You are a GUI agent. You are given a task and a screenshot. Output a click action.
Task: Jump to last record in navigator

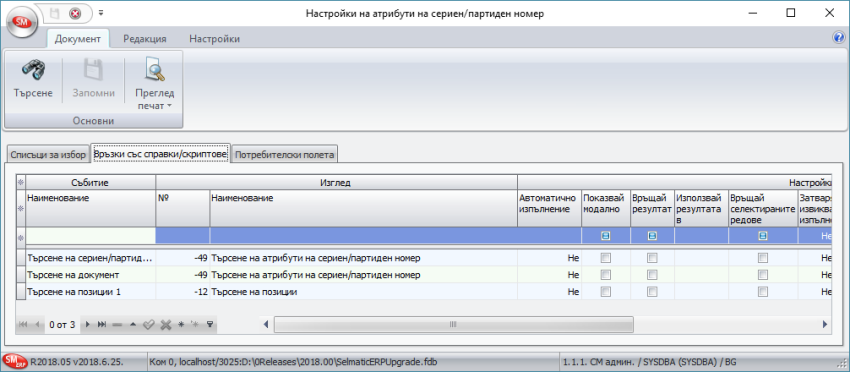[102, 324]
